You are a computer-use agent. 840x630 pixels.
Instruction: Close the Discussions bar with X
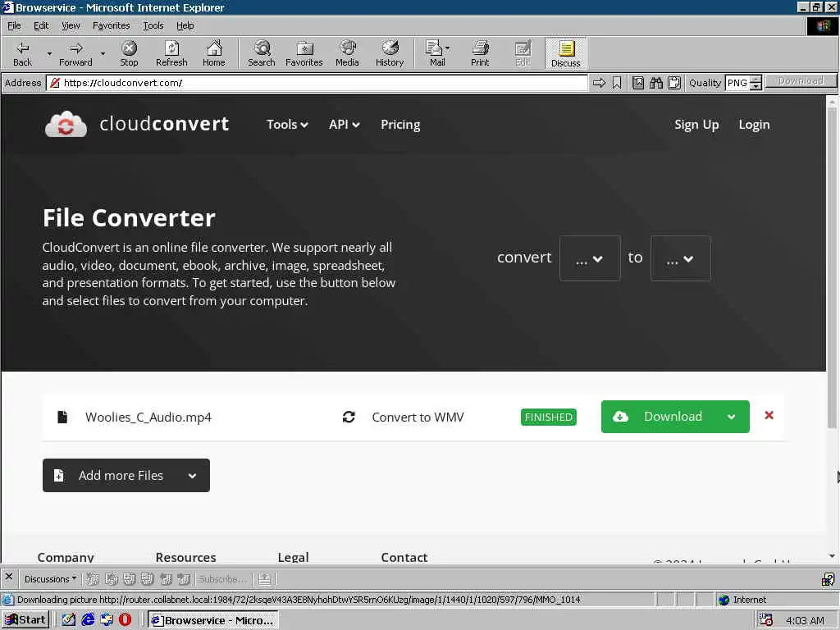tap(8, 577)
